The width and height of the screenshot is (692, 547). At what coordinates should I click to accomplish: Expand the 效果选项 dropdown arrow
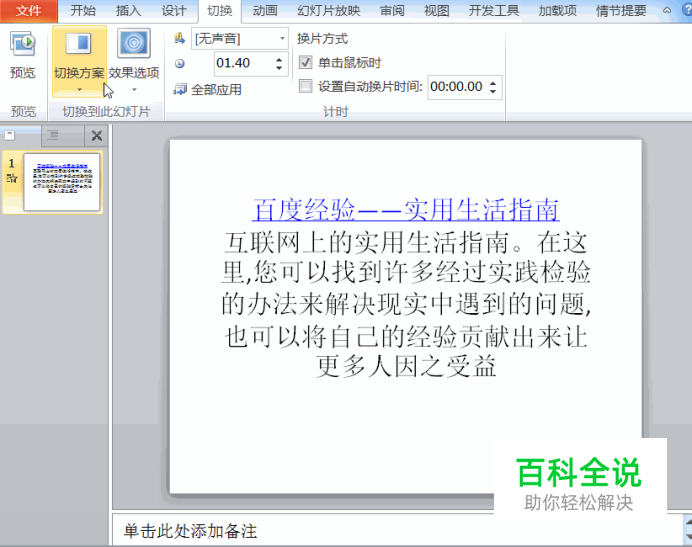point(134,90)
